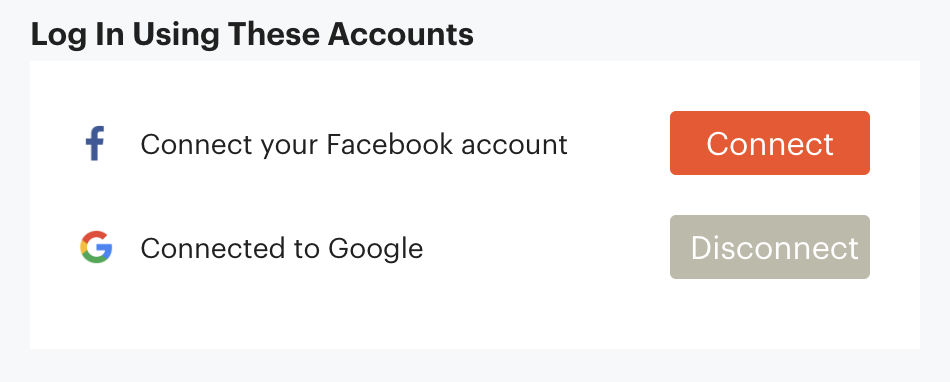Click the Facebook 'f' logo icon

click(x=95, y=143)
